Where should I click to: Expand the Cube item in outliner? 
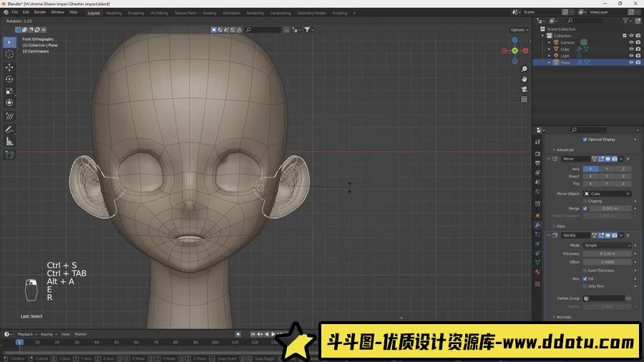[x=549, y=49]
